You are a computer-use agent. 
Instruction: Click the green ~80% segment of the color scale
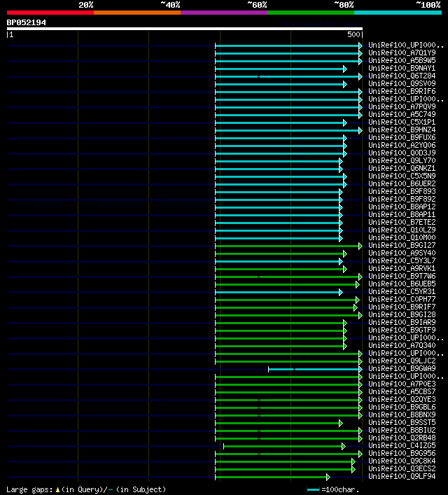pyautogui.click(x=311, y=13)
